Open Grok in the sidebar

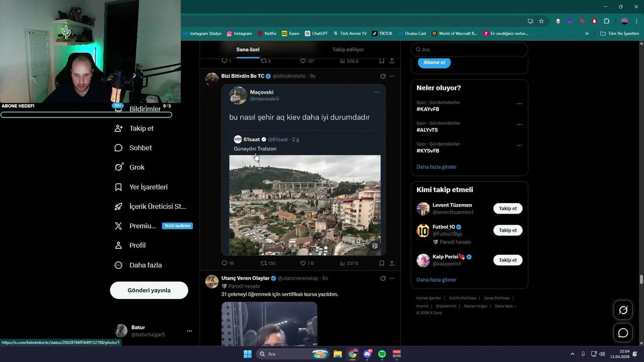click(129, 167)
